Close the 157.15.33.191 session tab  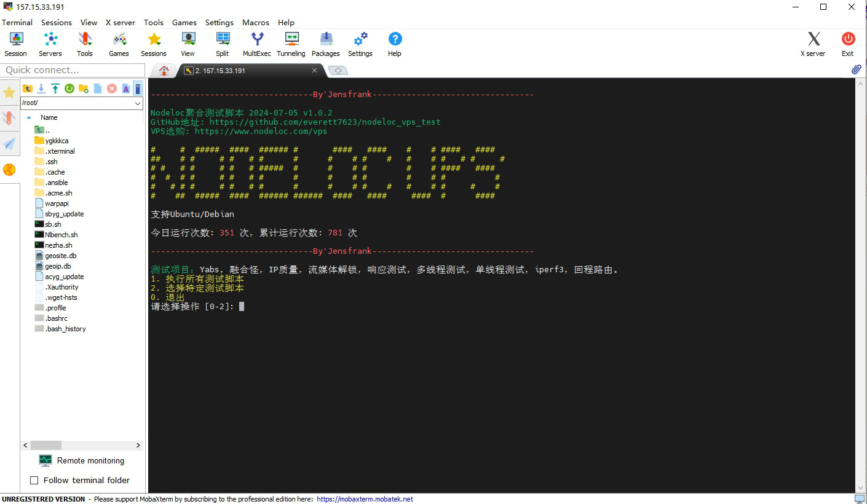click(314, 71)
